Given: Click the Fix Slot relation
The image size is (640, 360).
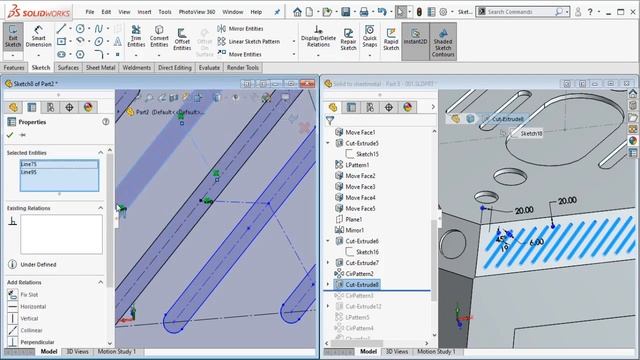Looking at the screenshot, I should click(23, 294).
